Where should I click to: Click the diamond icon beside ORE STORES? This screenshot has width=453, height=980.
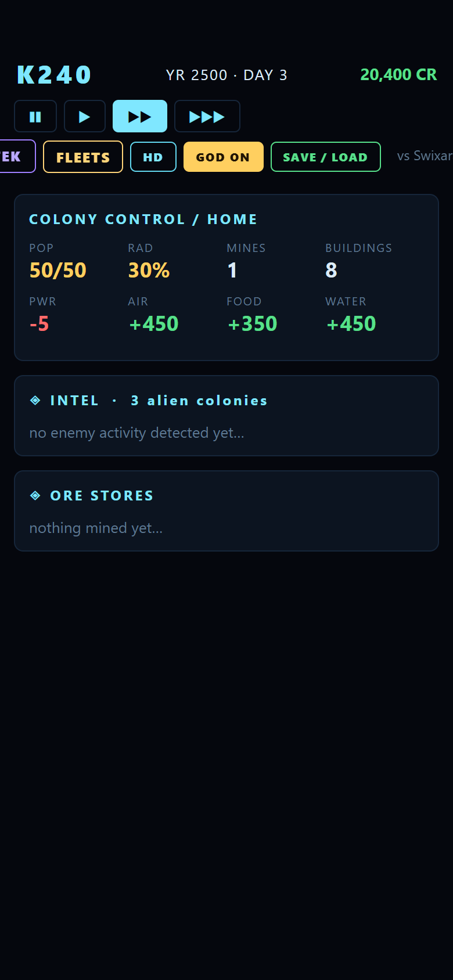coord(35,495)
